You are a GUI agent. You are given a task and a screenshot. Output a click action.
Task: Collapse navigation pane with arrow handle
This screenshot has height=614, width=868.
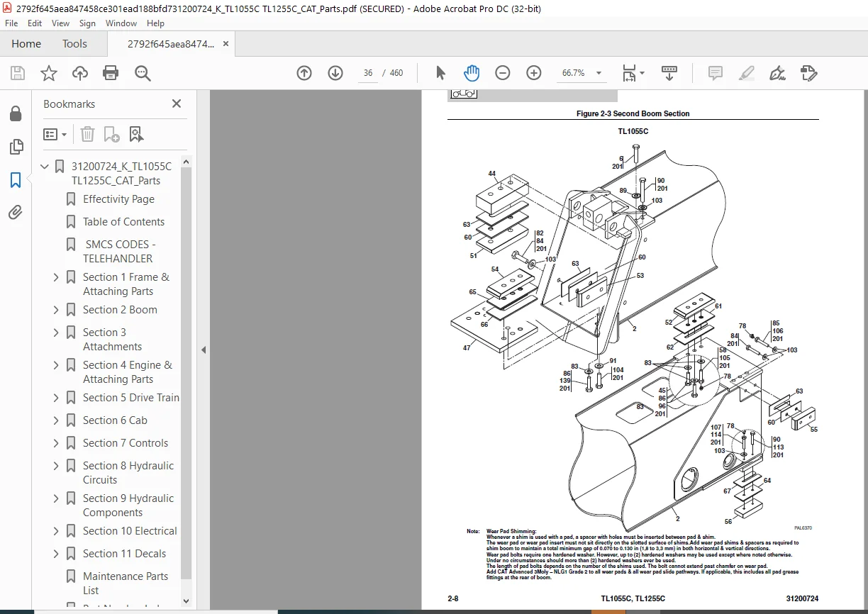(204, 350)
